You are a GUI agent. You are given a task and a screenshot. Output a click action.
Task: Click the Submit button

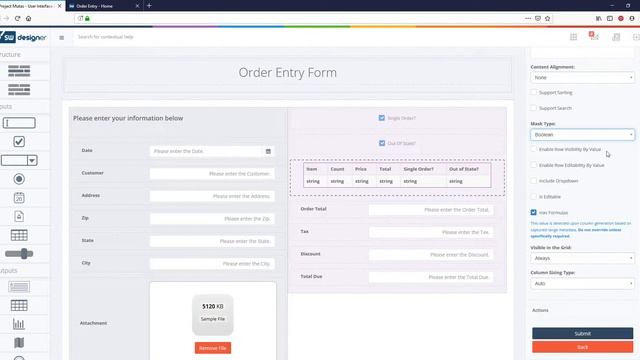582,333
